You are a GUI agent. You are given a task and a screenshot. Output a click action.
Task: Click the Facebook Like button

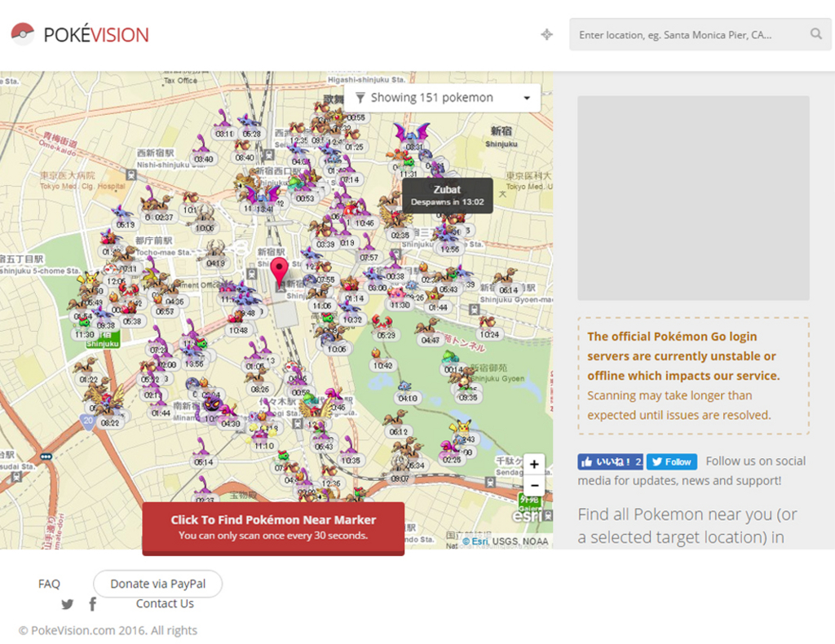tap(611, 461)
